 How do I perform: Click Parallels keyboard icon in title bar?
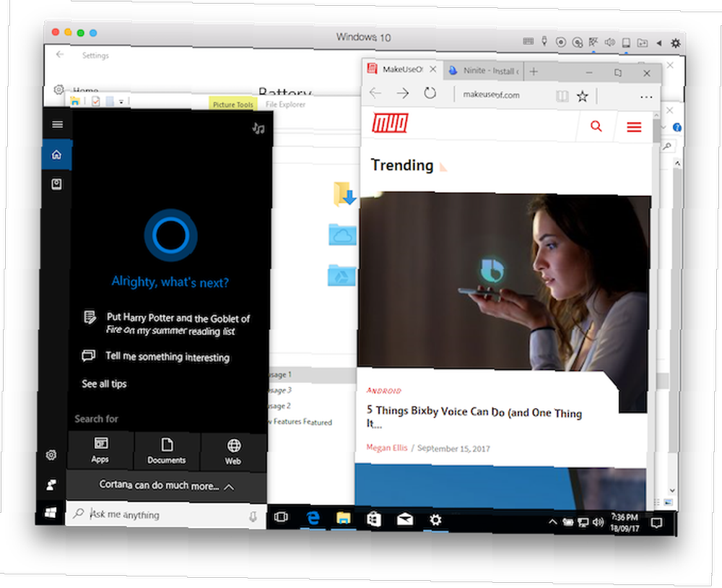pos(529,41)
